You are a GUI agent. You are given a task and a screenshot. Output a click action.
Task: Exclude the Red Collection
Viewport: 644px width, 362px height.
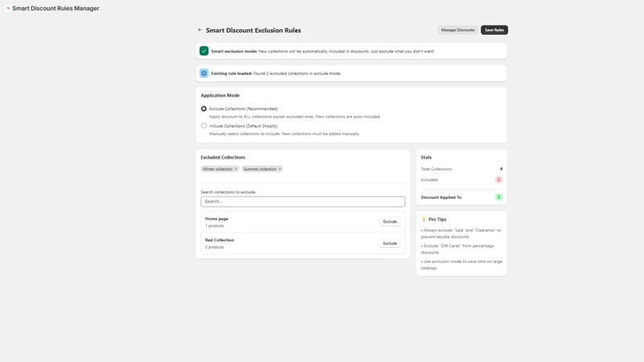pyautogui.click(x=390, y=244)
